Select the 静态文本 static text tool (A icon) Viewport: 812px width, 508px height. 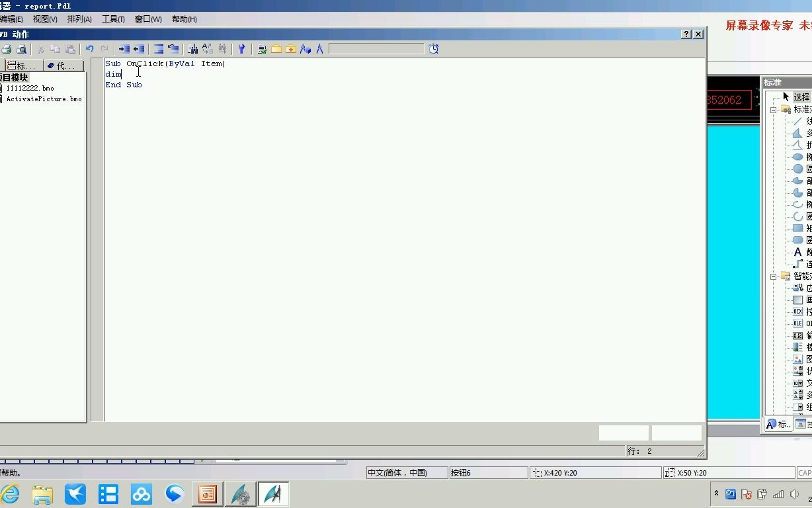[x=797, y=252]
